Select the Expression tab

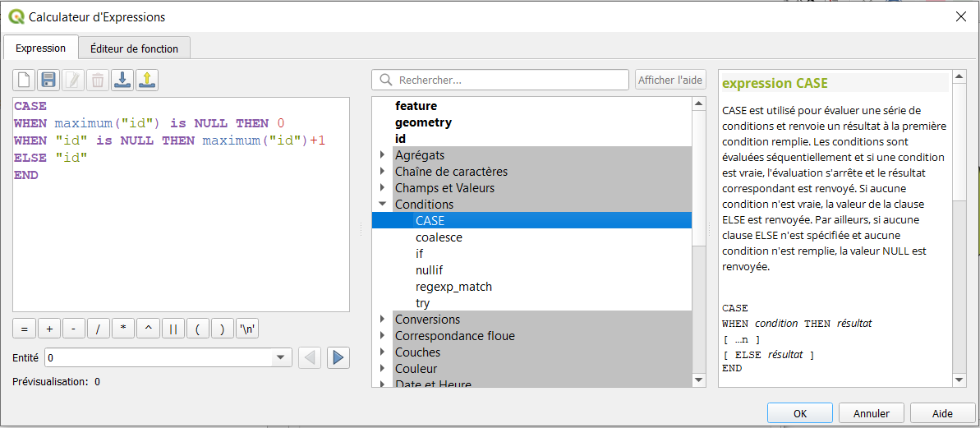[40, 48]
